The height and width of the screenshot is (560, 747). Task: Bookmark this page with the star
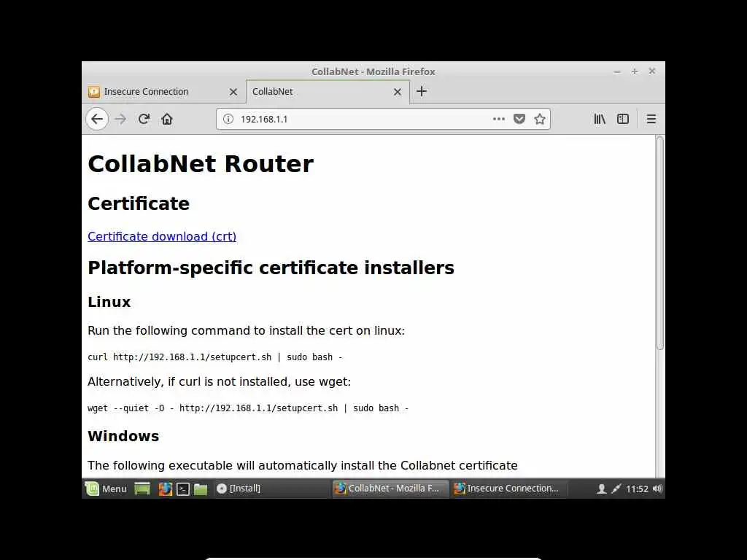(x=540, y=119)
